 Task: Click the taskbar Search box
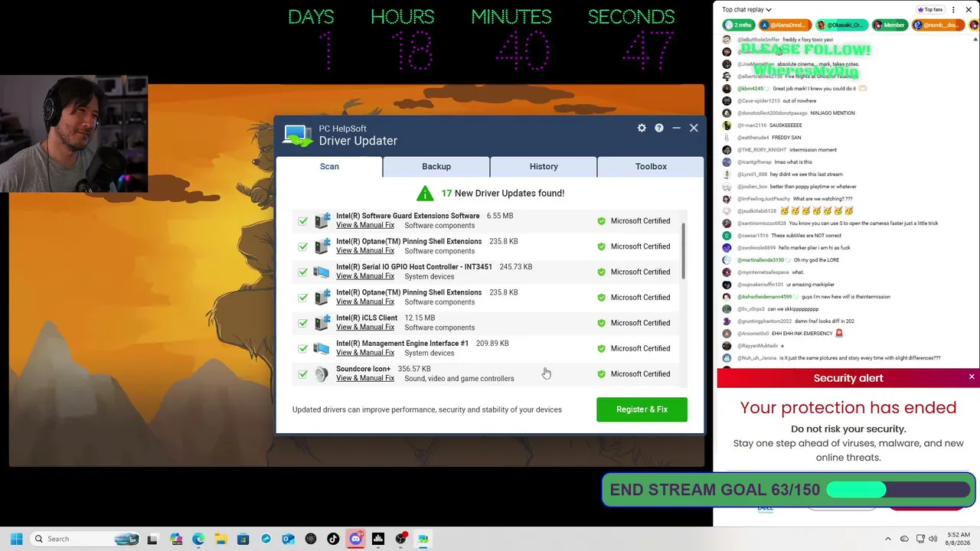coord(85,539)
